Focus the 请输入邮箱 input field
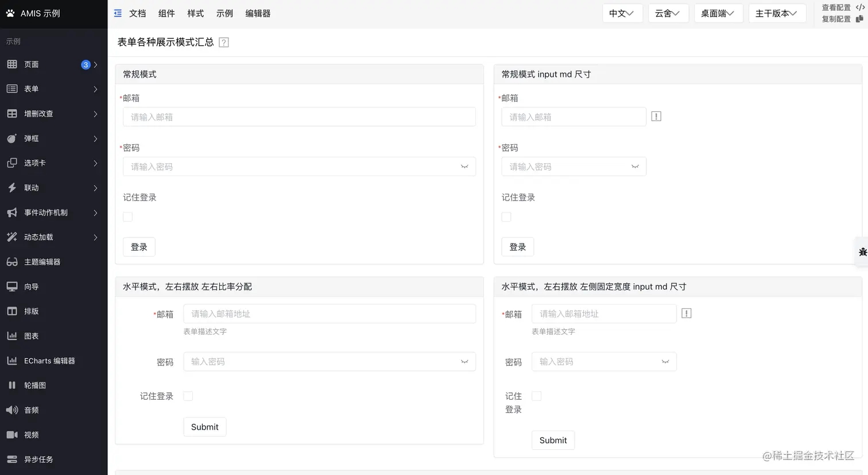Viewport: 868px width, 475px height. coord(299,117)
